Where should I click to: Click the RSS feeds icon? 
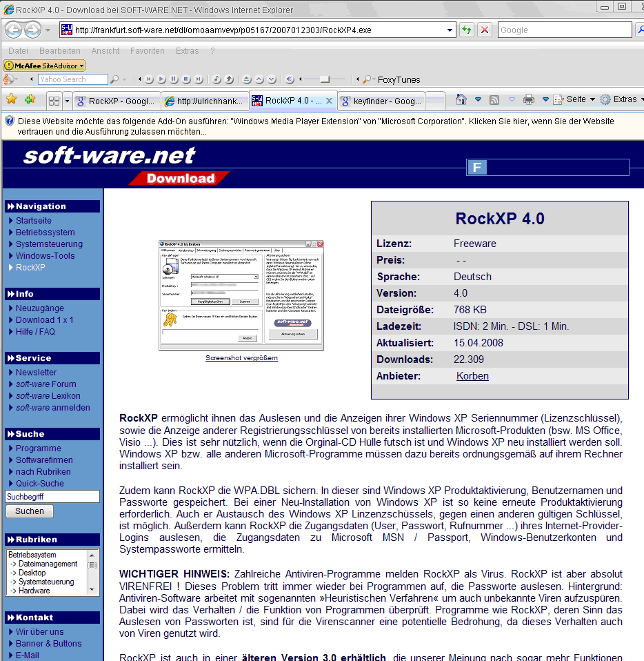[494, 100]
